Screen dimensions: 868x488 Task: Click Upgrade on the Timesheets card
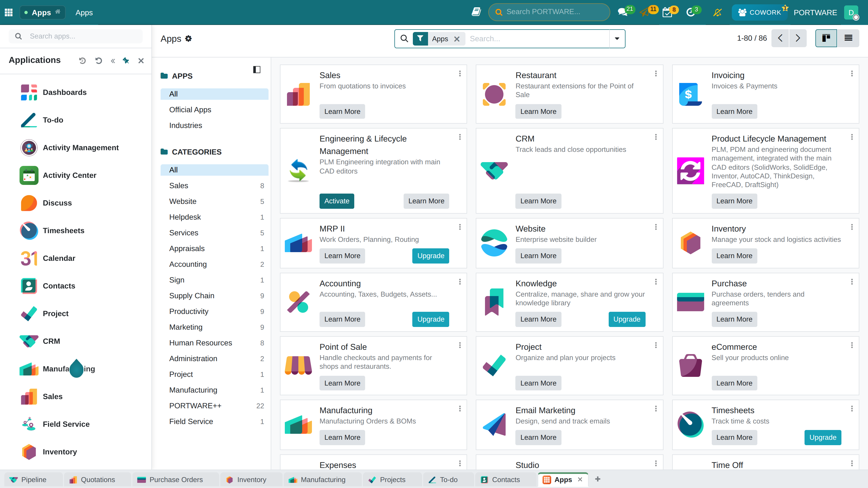pyautogui.click(x=822, y=438)
